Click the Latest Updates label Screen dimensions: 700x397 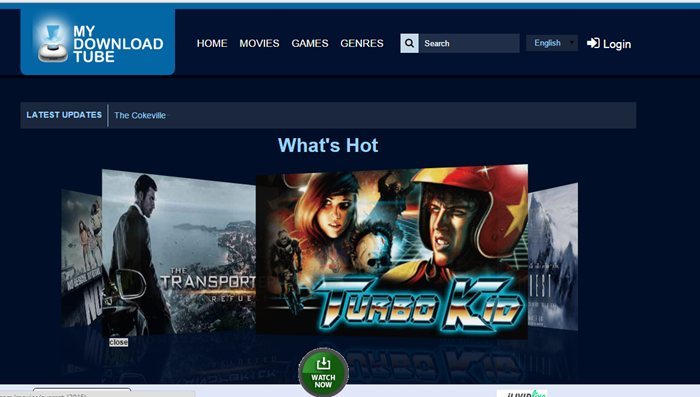point(64,115)
